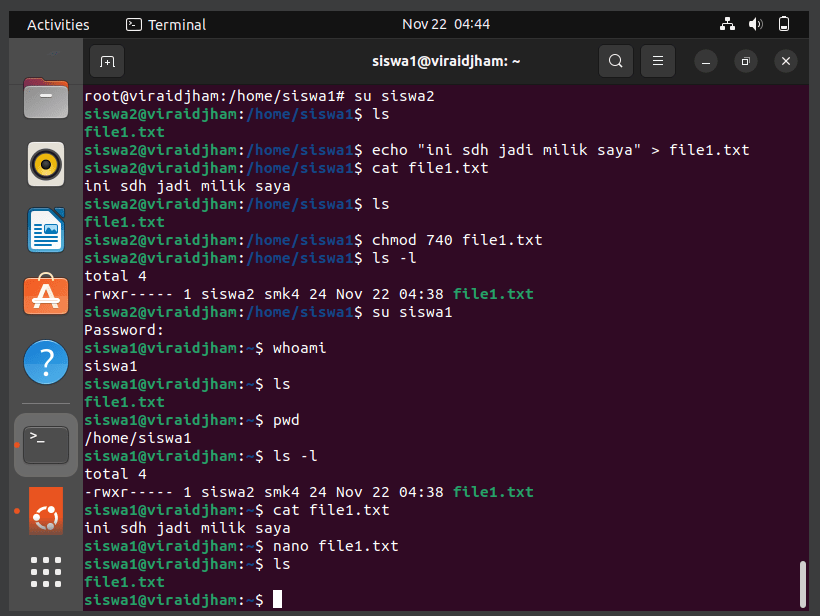Click the echo "ini sdh jadi milik saya" command

click(561, 150)
